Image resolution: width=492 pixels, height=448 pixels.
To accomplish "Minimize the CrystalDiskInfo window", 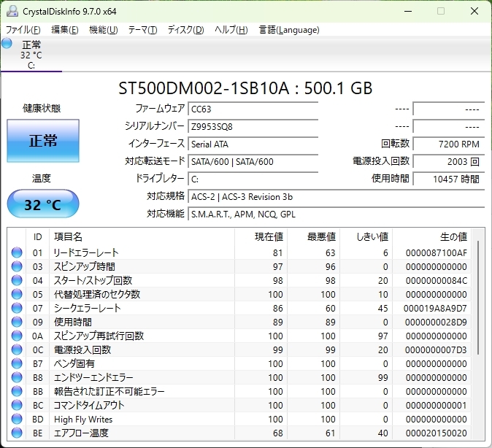I will pyautogui.click(x=408, y=11).
